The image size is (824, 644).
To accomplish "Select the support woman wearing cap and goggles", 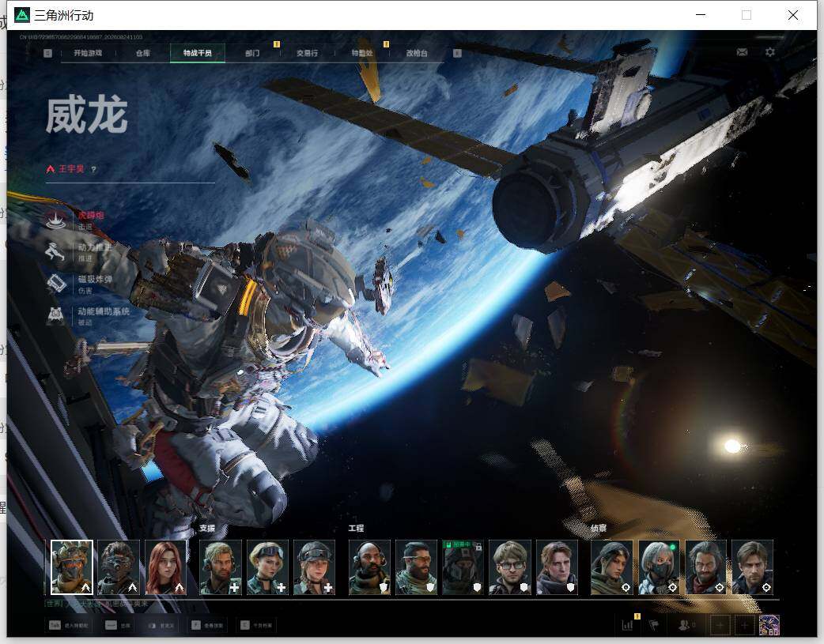I will pos(314,567).
